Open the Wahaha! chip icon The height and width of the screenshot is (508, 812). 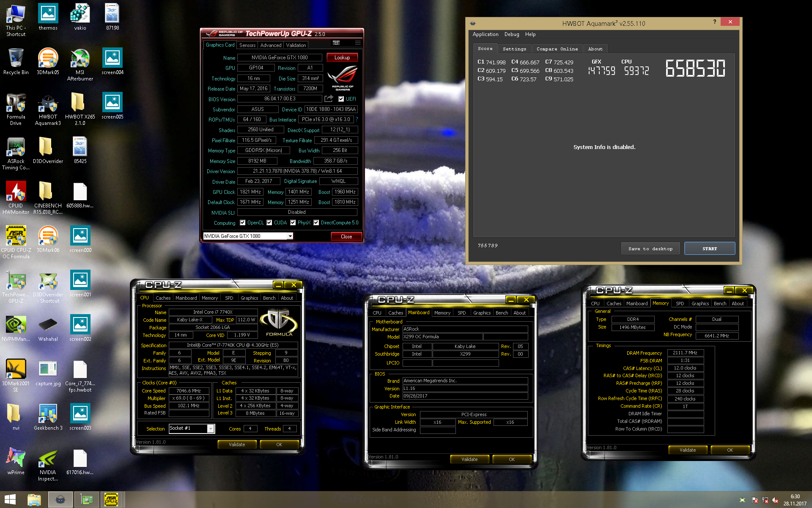pos(48,328)
